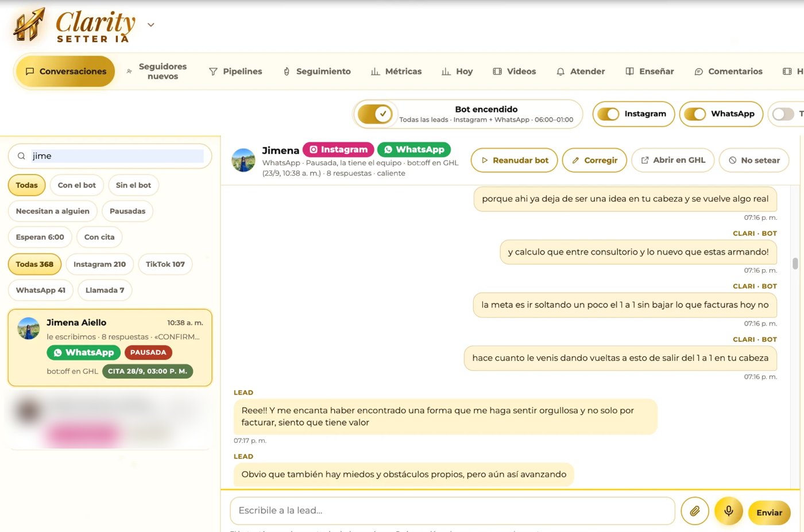This screenshot has height=532, width=804.
Task: Expand the dropdown chevron beside the Clarity logo
Action: pos(151,25)
